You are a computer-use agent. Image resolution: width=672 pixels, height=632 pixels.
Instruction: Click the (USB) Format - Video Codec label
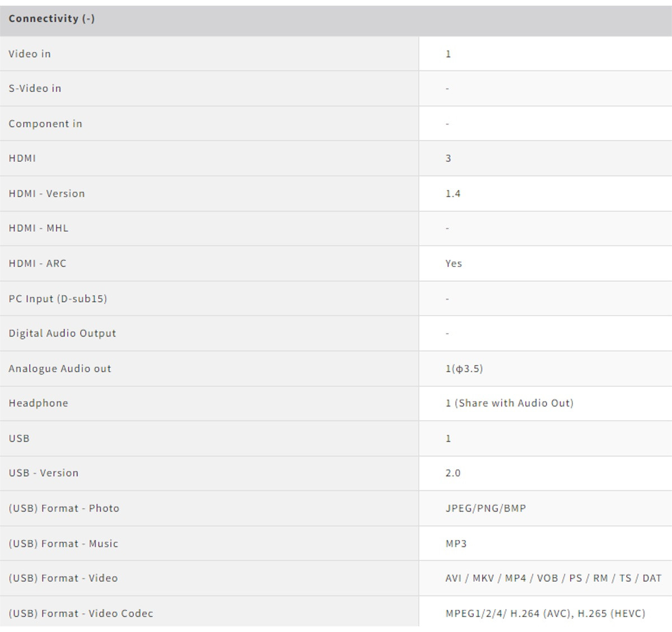[81, 614]
